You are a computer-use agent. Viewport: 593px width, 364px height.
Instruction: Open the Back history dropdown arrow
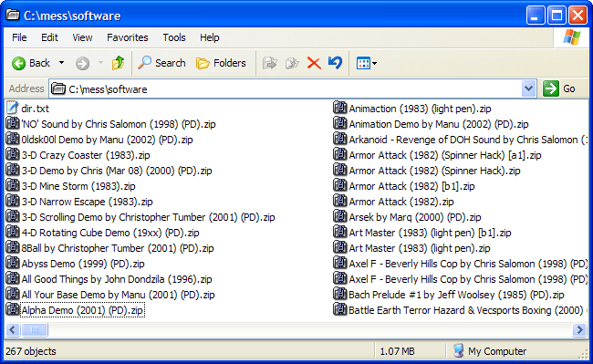tap(61, 63)
